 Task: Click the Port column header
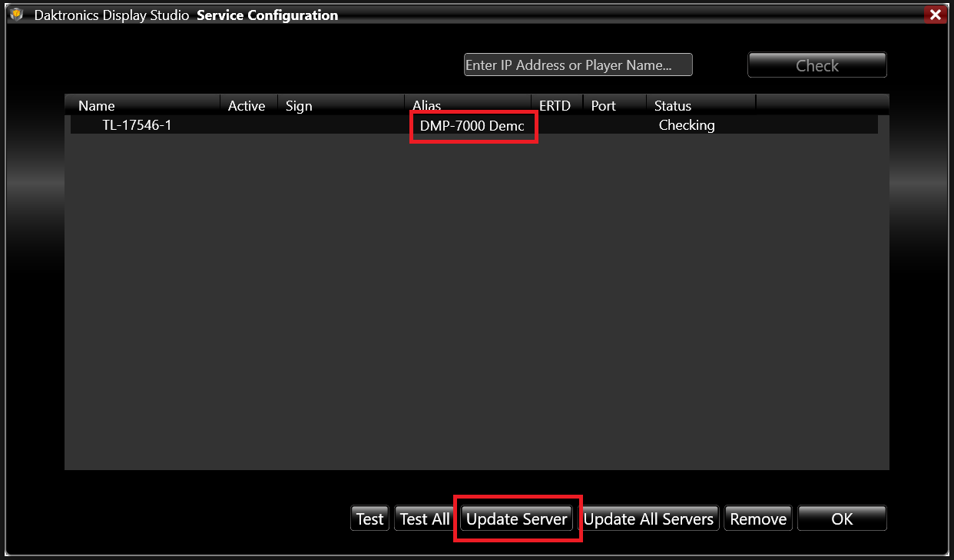pos(604,105)
